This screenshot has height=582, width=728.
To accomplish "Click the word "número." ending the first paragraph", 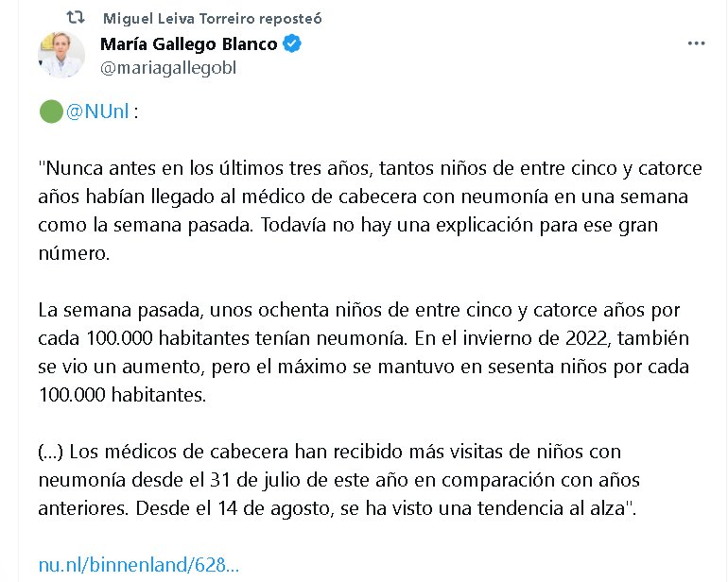I will tap(70, 254).
